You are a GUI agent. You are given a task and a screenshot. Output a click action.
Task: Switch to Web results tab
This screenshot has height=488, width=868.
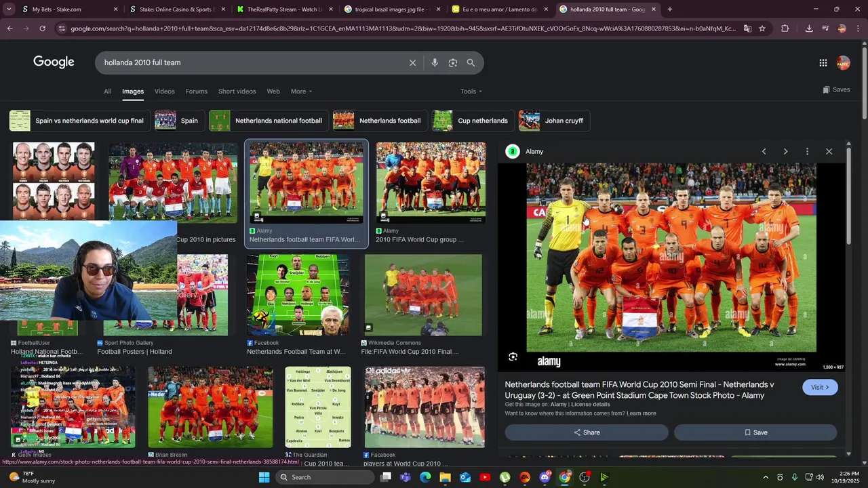tap(273, 91)
